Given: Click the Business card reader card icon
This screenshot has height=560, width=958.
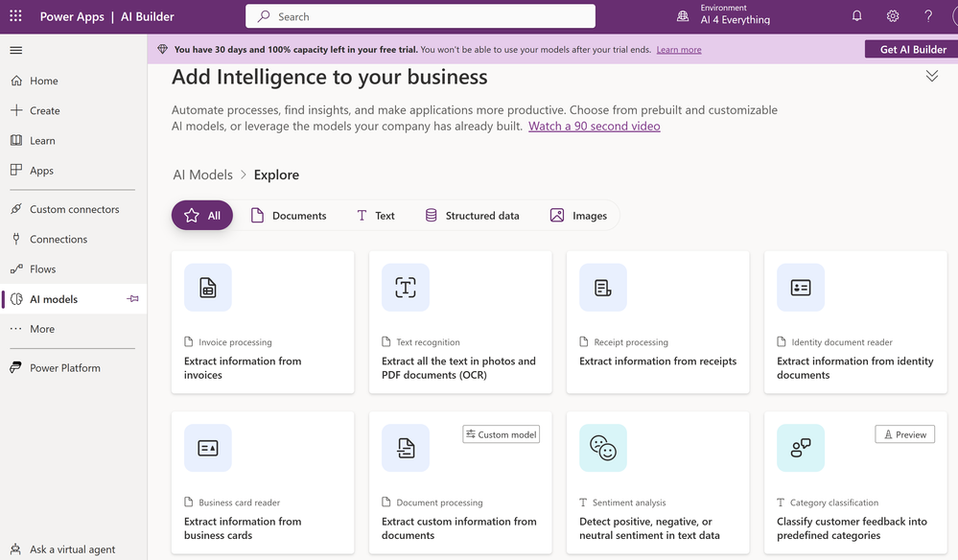Looking at the screenshot, I should point(208,448).
